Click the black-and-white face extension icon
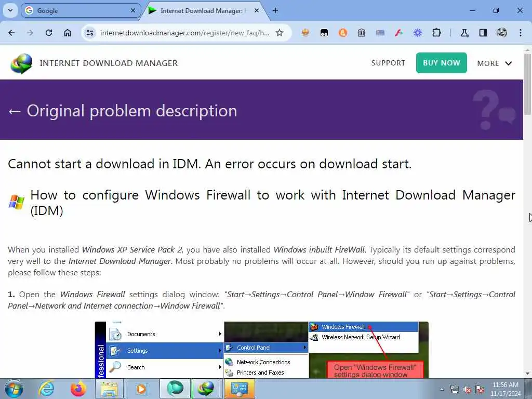The image size is (532, 399). click(324, 33)
